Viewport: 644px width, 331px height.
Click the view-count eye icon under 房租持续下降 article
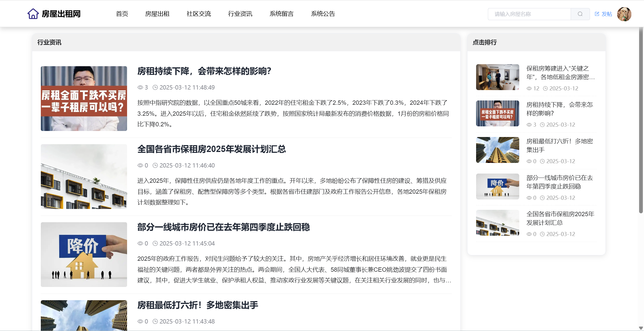(140, 87)
